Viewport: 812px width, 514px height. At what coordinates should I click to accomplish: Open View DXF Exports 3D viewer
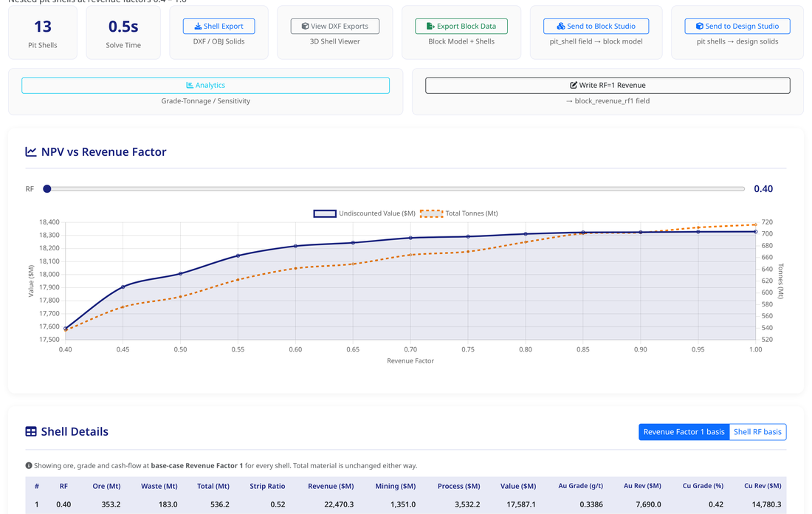pos(334,26)
